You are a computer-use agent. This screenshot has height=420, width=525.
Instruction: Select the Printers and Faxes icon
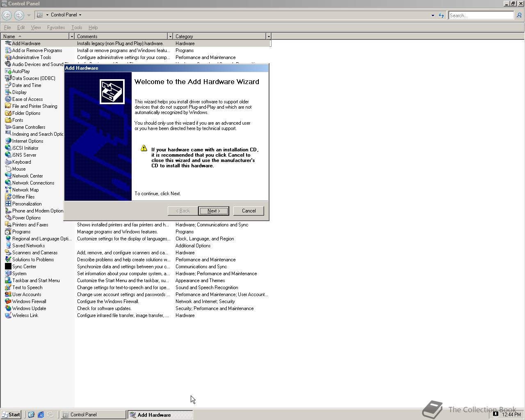tap(8, 225)
